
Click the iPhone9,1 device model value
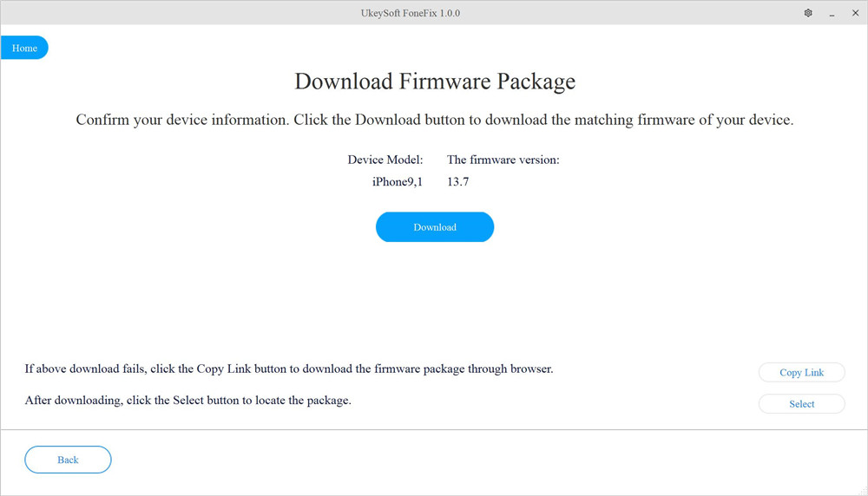pos(397,181)
